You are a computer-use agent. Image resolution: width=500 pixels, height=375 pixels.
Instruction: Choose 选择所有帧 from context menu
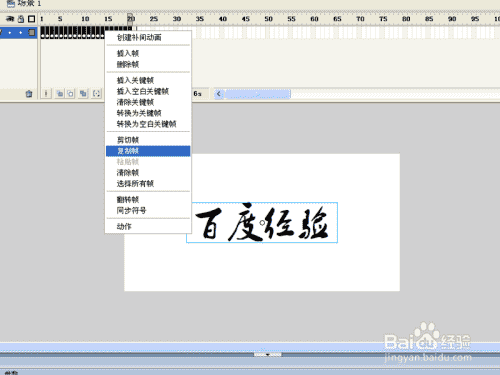click(x=148, y=184)
